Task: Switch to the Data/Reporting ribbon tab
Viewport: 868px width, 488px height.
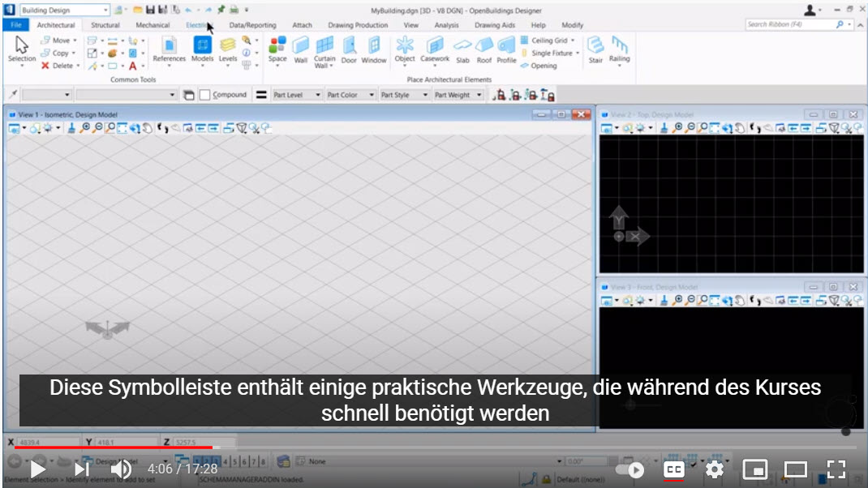Action: tap(252, 25)
